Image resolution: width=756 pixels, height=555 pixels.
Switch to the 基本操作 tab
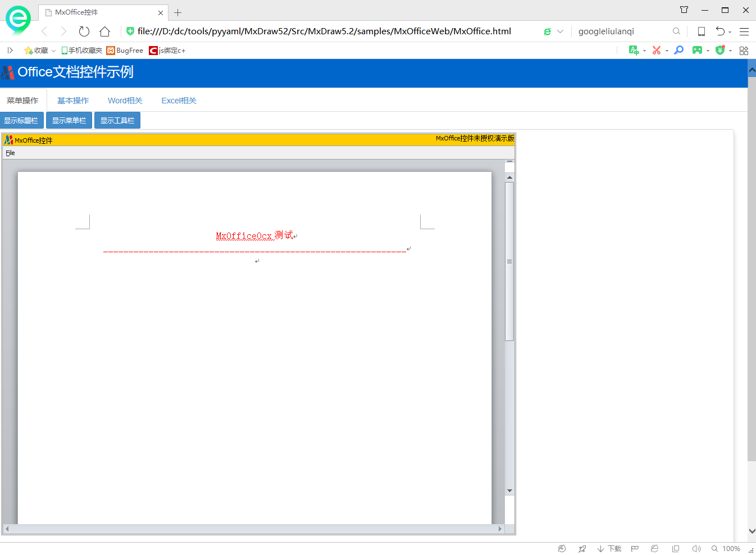pos(73,101)
